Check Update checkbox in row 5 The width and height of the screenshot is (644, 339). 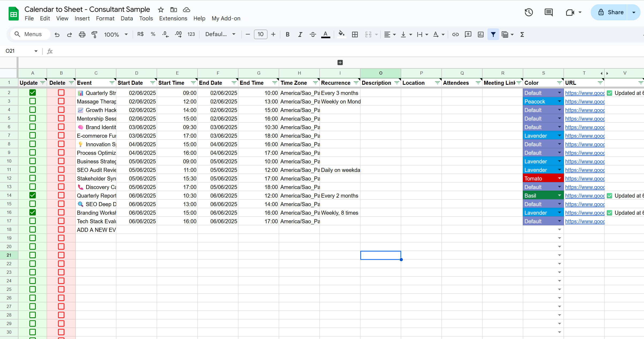click(x=33, y=118)
